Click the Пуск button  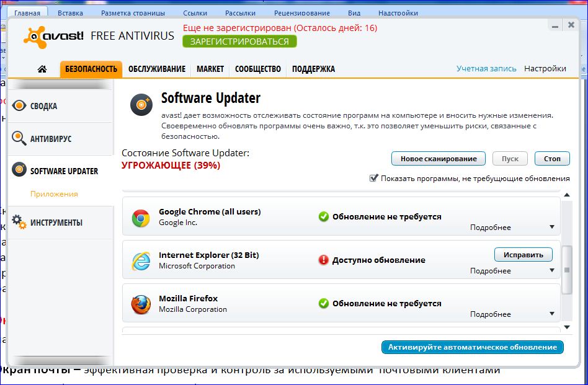[510, 159]
